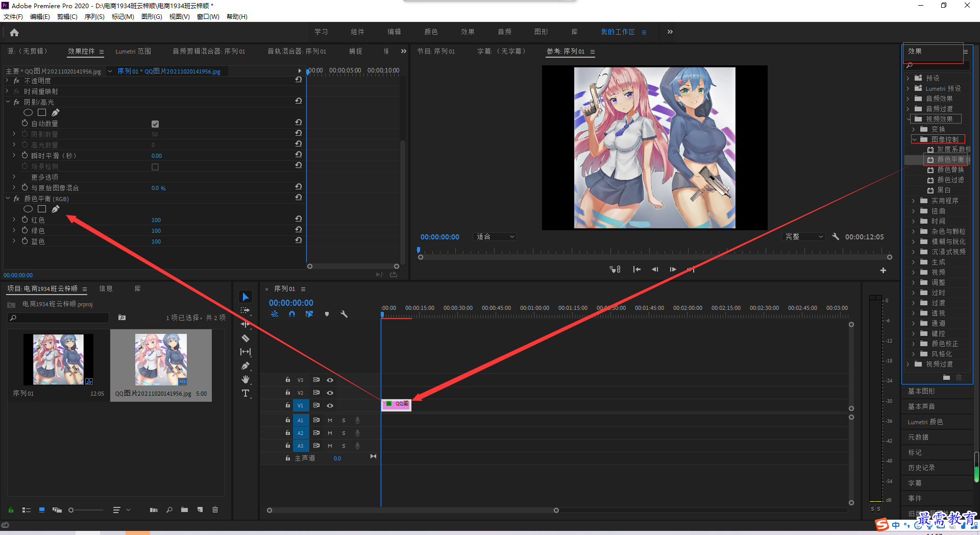Select the Track Select Forward tool
Viewport: 980px width, 535px height.
[x=246, y=310]
